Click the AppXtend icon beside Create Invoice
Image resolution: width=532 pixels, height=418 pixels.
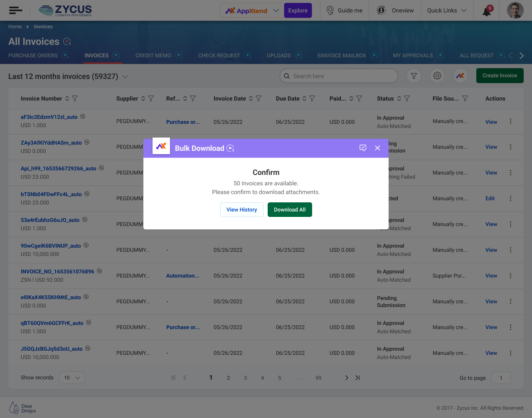click(x=460, y=76)
